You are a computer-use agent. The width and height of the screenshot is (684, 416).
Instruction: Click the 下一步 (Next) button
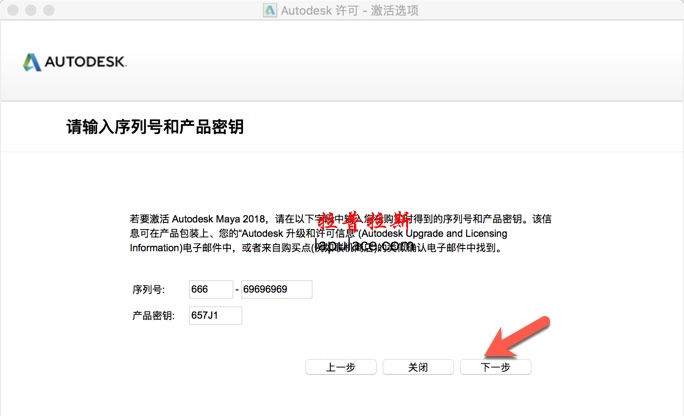point(496,367)
